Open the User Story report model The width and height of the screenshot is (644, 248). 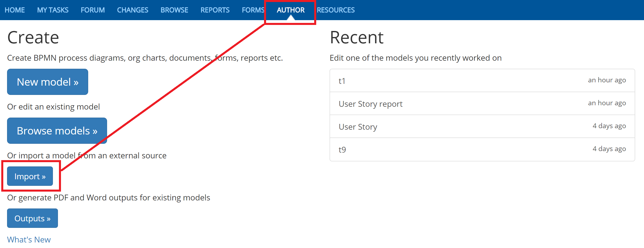pos(370,104)
